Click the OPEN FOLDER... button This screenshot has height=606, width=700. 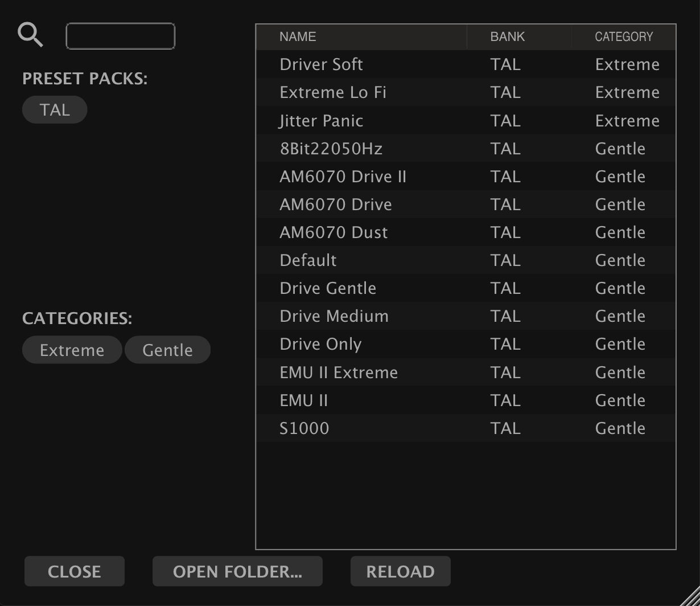point(237,571)
